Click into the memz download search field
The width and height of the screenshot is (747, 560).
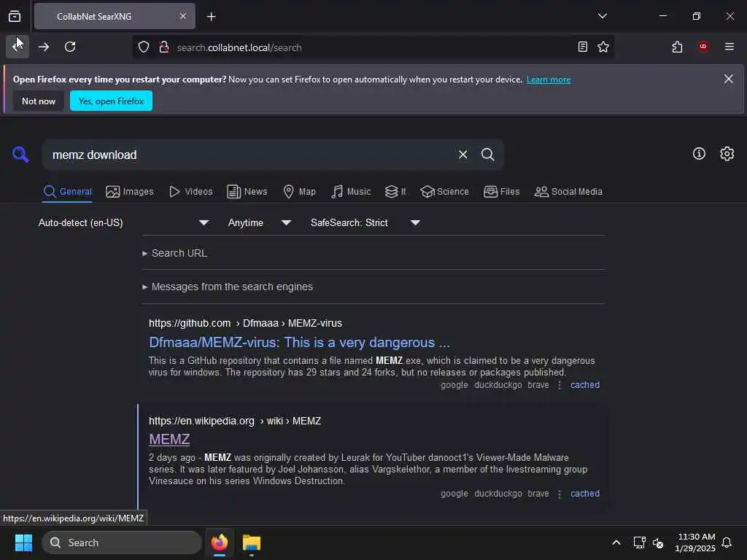click(x=248, y=155)
